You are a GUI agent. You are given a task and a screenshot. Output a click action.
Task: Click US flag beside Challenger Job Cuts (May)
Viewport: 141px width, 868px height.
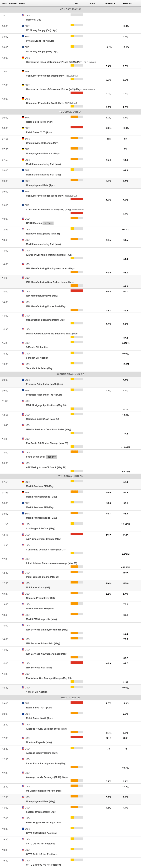[x=23, y=524]
